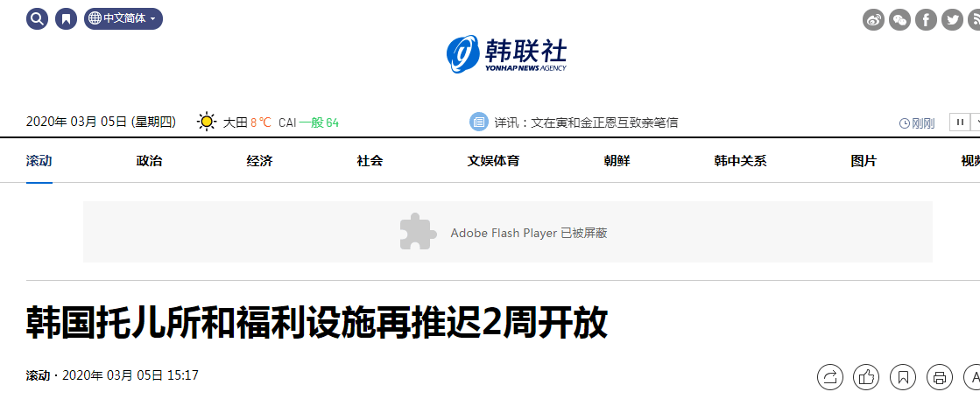980x399 pixels.
Task: Go to the 朝鲜 section
Action: (617, 161)
